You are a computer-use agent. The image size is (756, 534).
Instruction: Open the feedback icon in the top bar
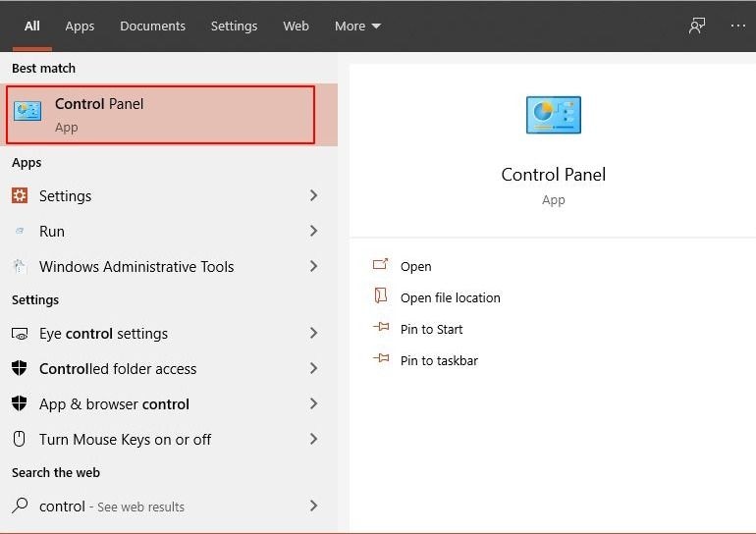(x=697, y=27)
